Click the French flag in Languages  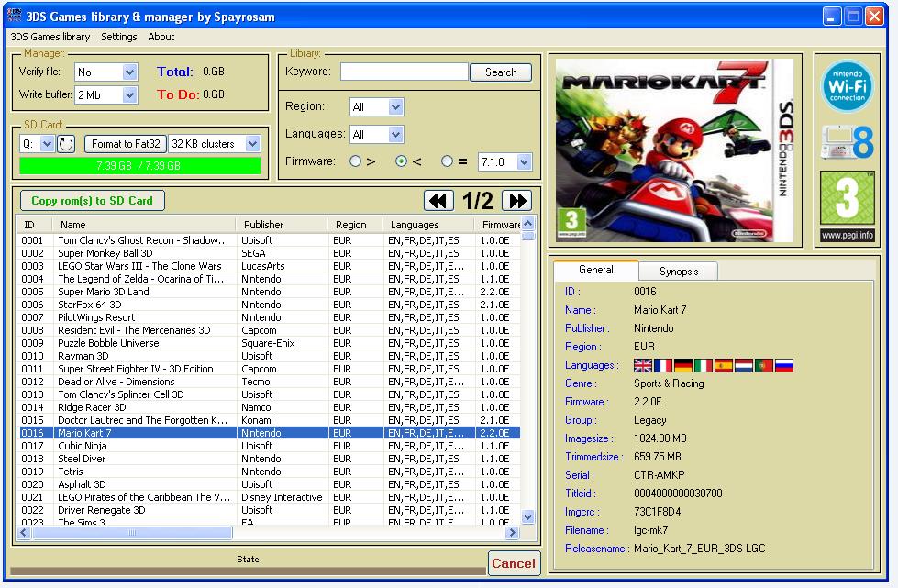click(x=662, y=365)
